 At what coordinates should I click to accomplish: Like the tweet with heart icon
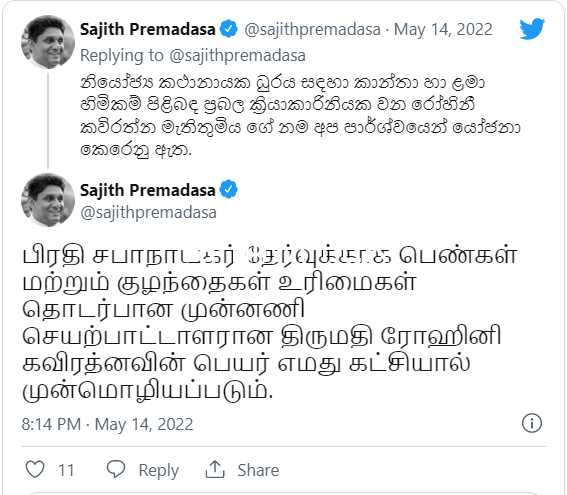tap(35, 469)
